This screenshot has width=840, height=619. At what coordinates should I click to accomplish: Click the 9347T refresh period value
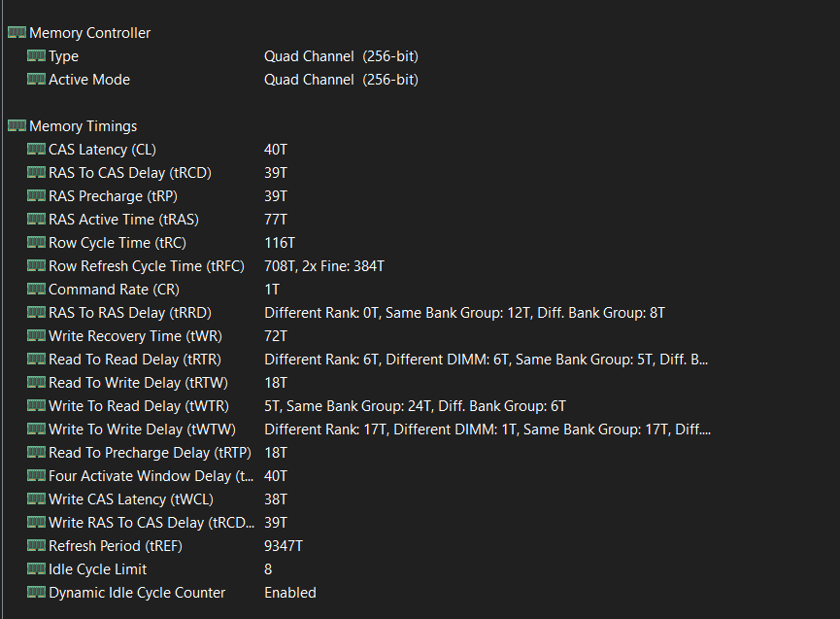pyautogui.click(x=284, y=545)
